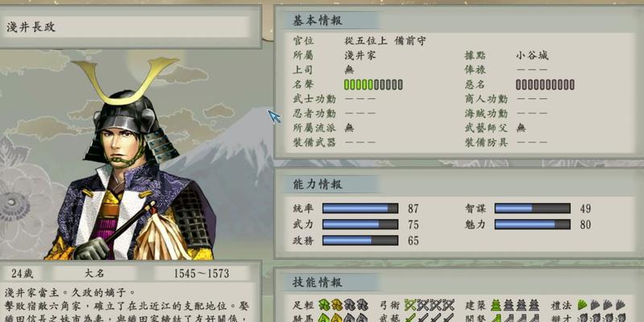Click the last gray 弓術 bow skill icon
This screenshot has height=322, width=644.
[448, 305]
